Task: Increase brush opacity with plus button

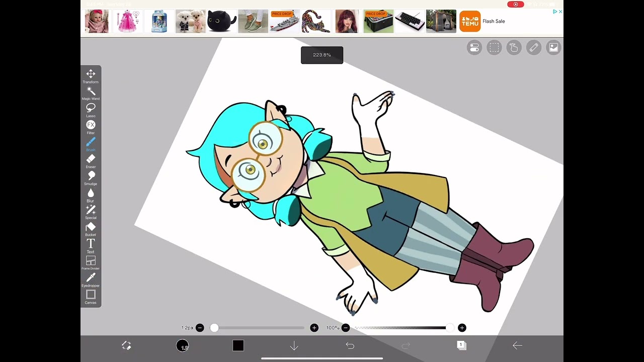Action: click(x=462, y=328)
